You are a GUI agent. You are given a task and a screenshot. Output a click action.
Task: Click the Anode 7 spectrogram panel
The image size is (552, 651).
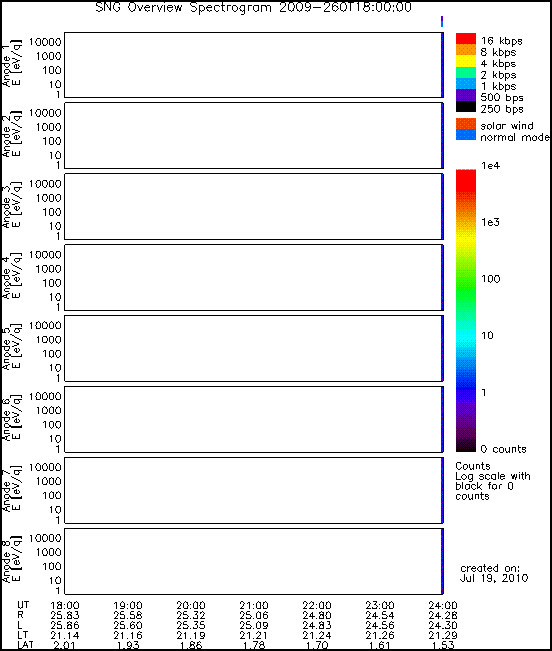[x=254, y=490]
